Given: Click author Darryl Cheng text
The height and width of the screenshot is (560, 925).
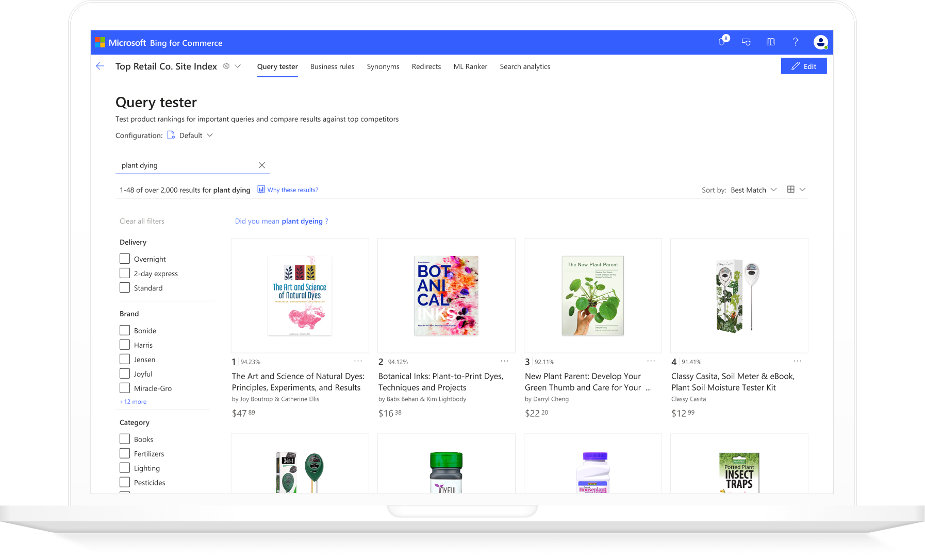Looking at the screenshot, I should click(551, 399).
